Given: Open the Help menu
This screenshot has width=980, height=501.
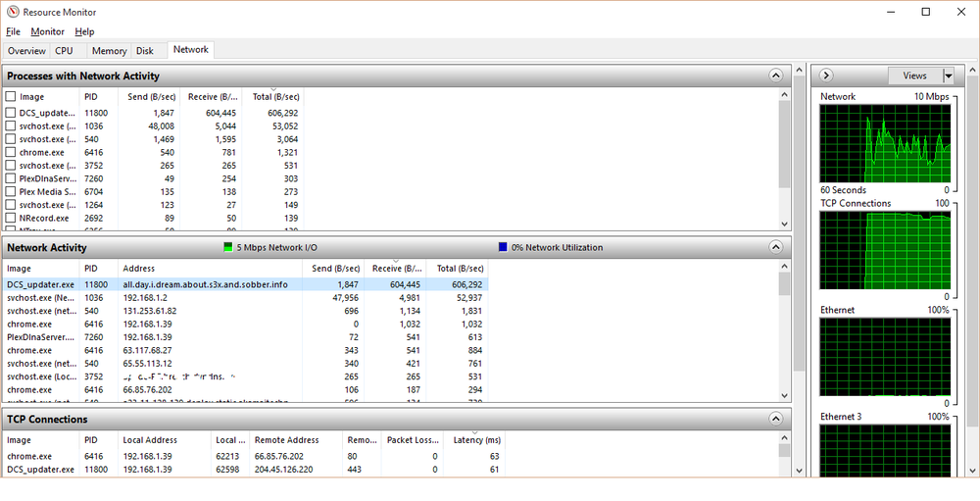Looking at the screenshot, I should point(84,31).
